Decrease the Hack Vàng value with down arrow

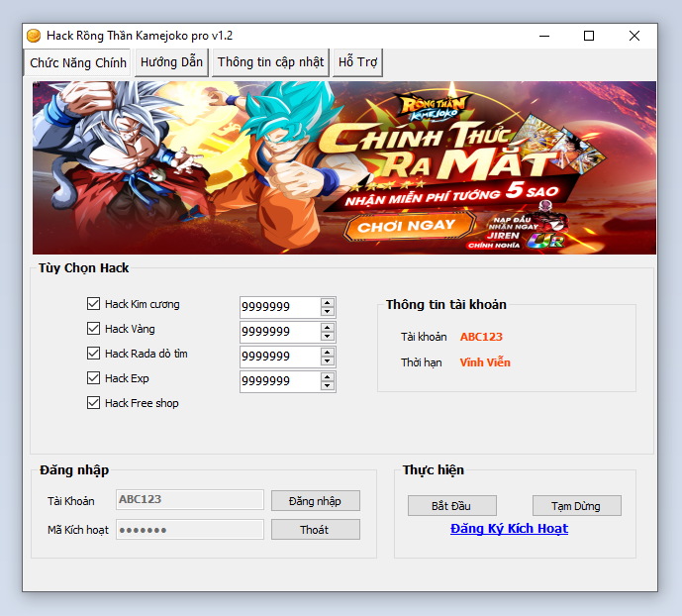point(328,337)
